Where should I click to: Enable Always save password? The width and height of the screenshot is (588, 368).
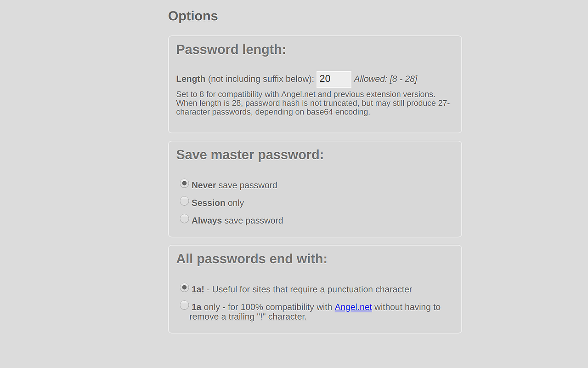click(x=184, y=218)
